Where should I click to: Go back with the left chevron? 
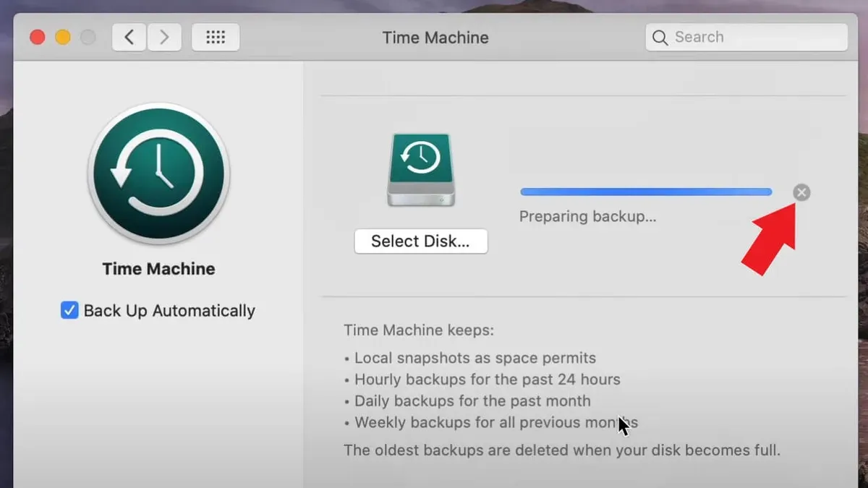tap(129, 37)
